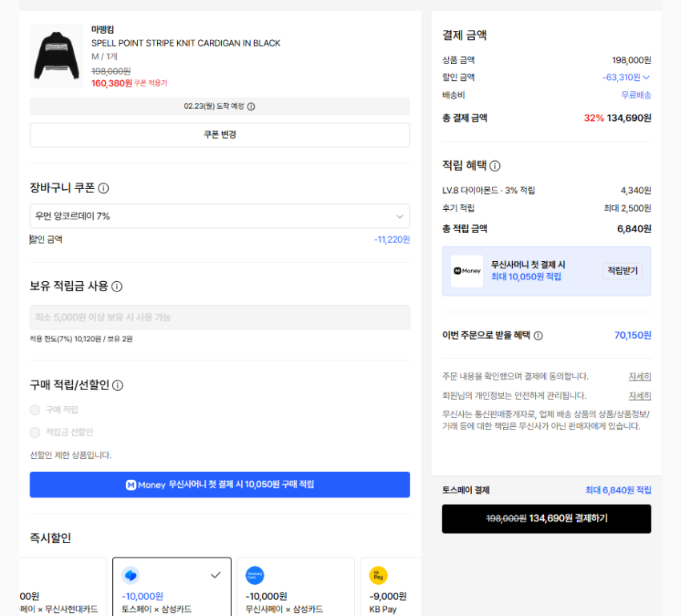Click info icon next to 이번 주문으로 받을 혜택
The height and width of the screenshot is (616, 681).
pos(538,336)
